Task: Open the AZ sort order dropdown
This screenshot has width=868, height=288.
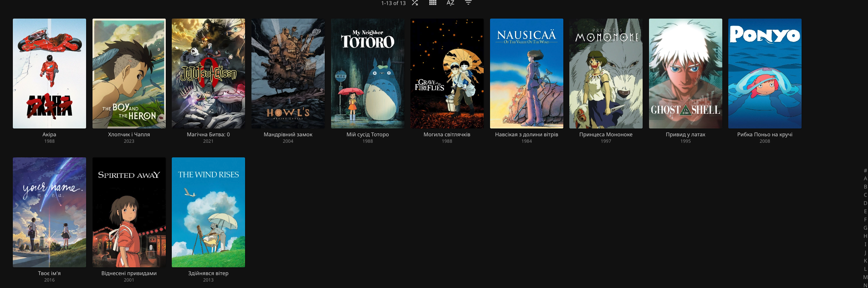Action: point(450,3)
